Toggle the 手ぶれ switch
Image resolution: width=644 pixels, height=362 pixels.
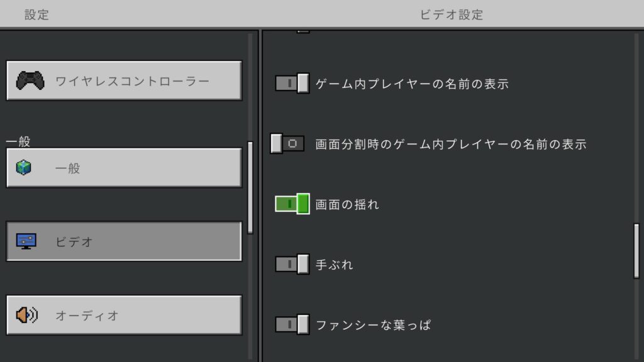pos(292,264)
